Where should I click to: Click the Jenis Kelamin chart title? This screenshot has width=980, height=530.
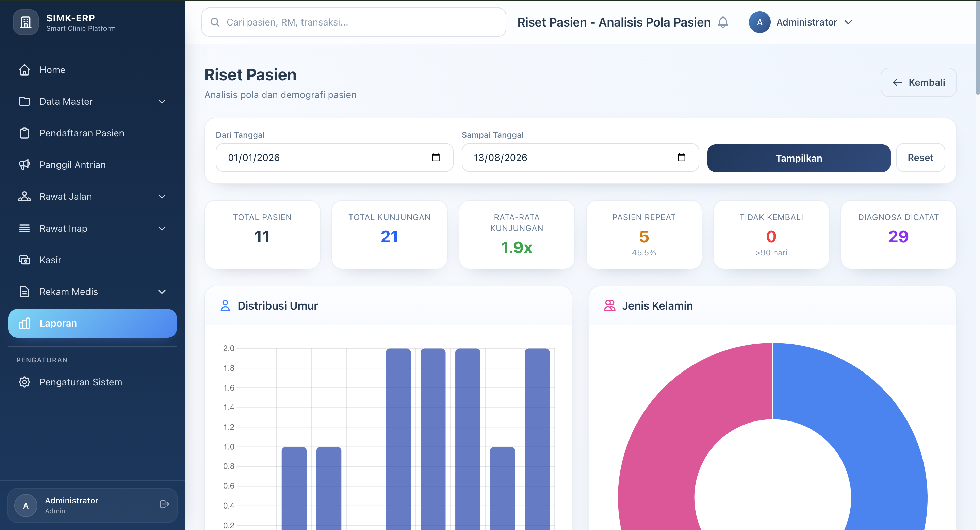pos(657,306)
